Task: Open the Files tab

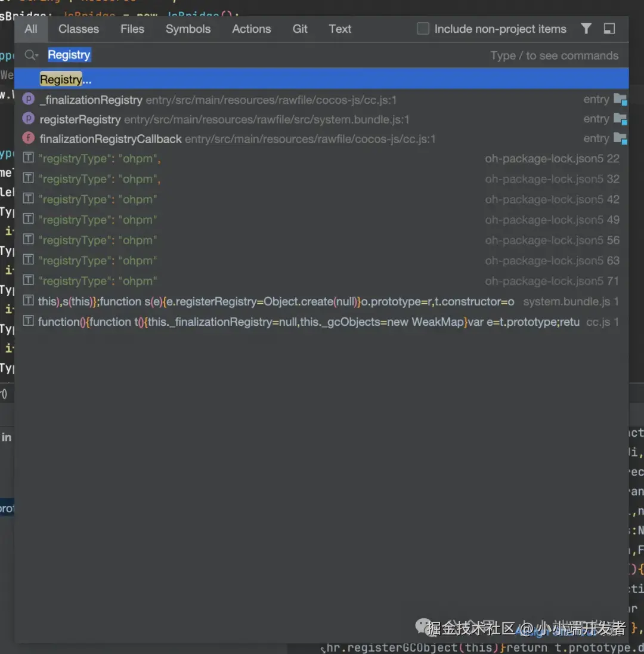Action: pos(132,29)
